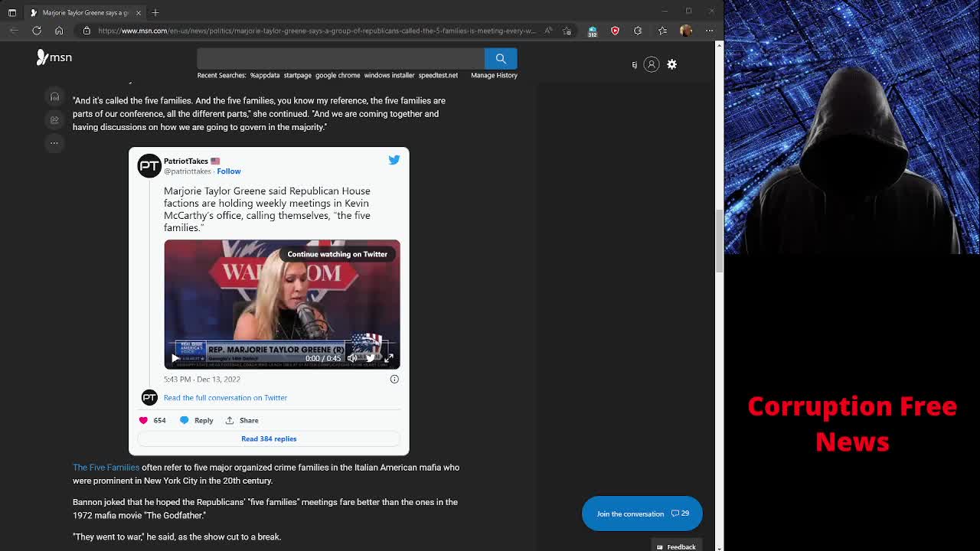The image size is (980, 551).
Task: Open the tweet timestamp 5:43 PM Dec 13, 2022
Action: coord(202,379)
